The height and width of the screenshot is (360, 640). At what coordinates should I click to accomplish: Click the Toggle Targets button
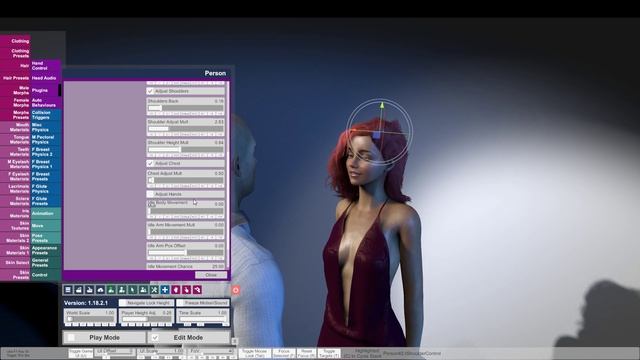[x=329, y=353]
